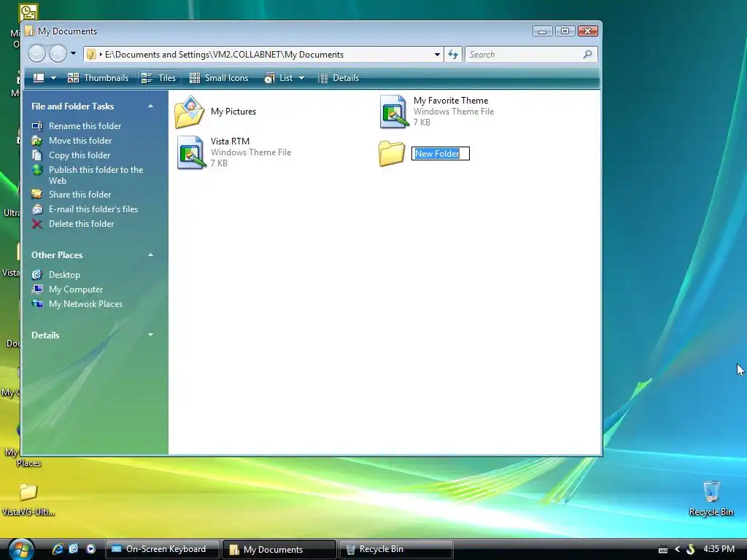Image resolution: width=747 pixels, height=560 pixels.
Task: Click My Documents taskbar button
Action: tap(279, 549)
